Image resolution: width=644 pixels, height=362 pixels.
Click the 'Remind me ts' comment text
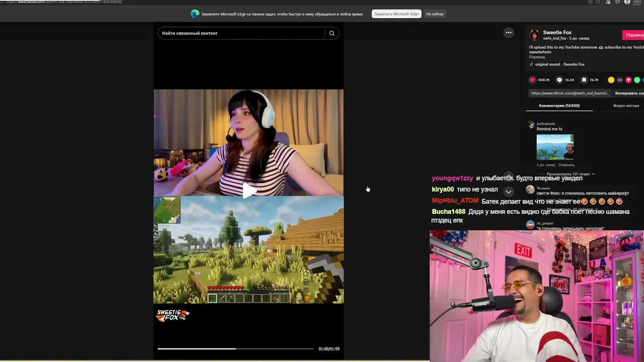(549, 129)
